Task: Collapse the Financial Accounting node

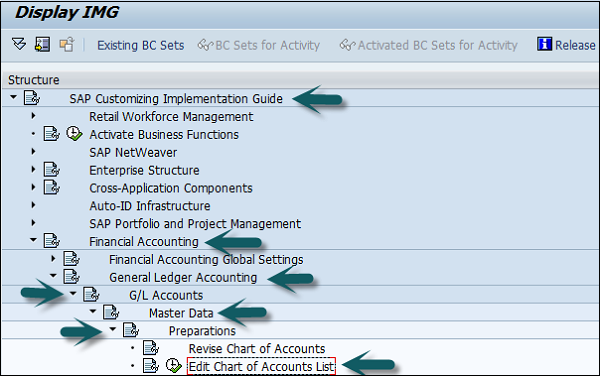Action: click(33, 240)
